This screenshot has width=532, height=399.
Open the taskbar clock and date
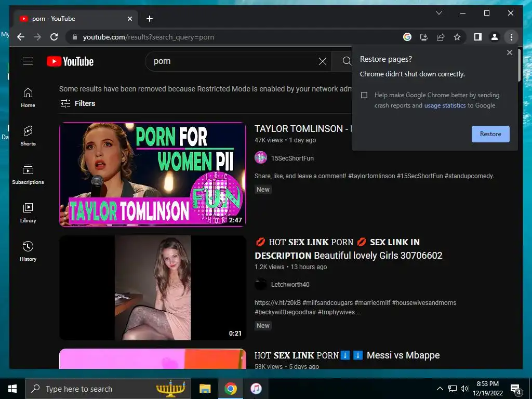pos(487,389)
